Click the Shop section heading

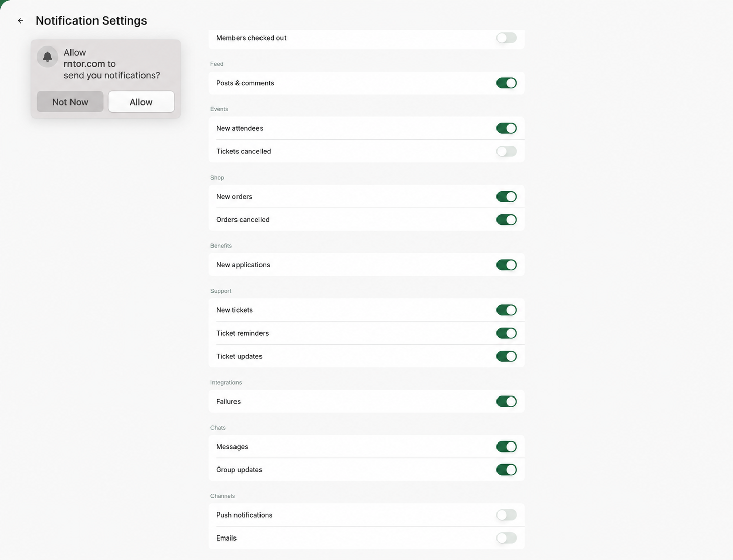217,178
